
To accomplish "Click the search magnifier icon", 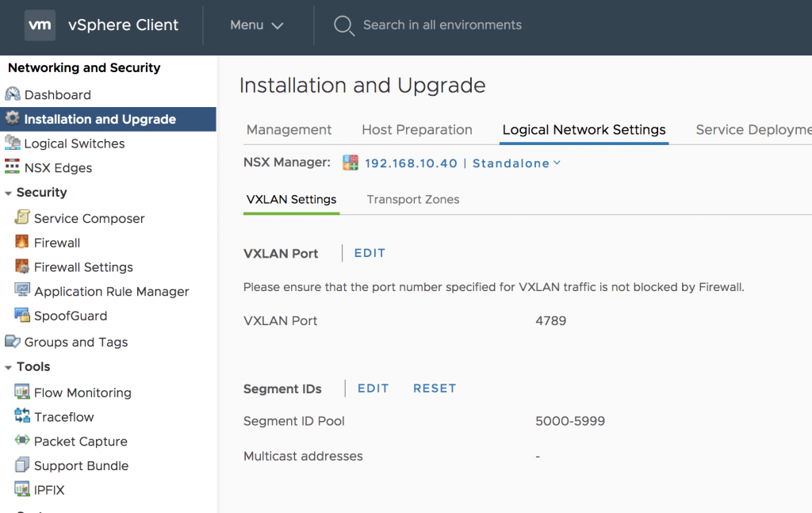I will (344, 25).
